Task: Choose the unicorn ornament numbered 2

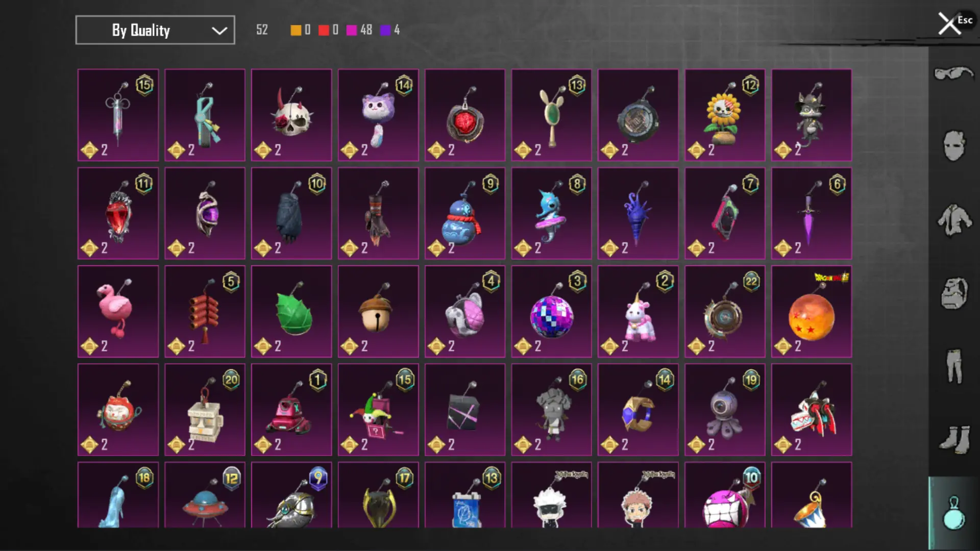Action: tap(638, 311)
